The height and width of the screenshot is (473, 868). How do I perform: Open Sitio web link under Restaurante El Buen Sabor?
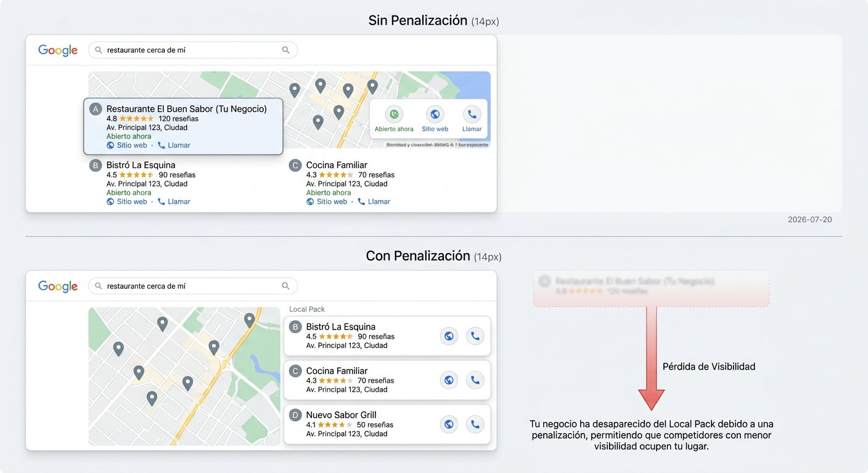coord(127,145)
